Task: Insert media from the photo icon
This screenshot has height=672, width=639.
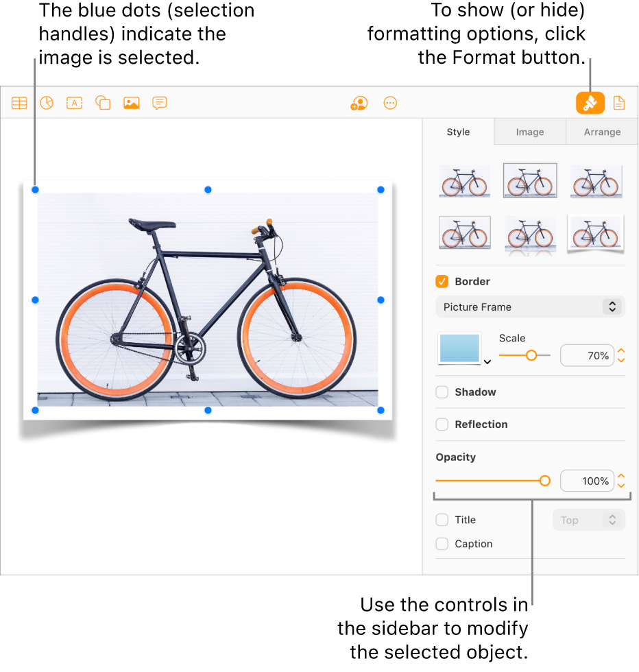Action: 131,103
